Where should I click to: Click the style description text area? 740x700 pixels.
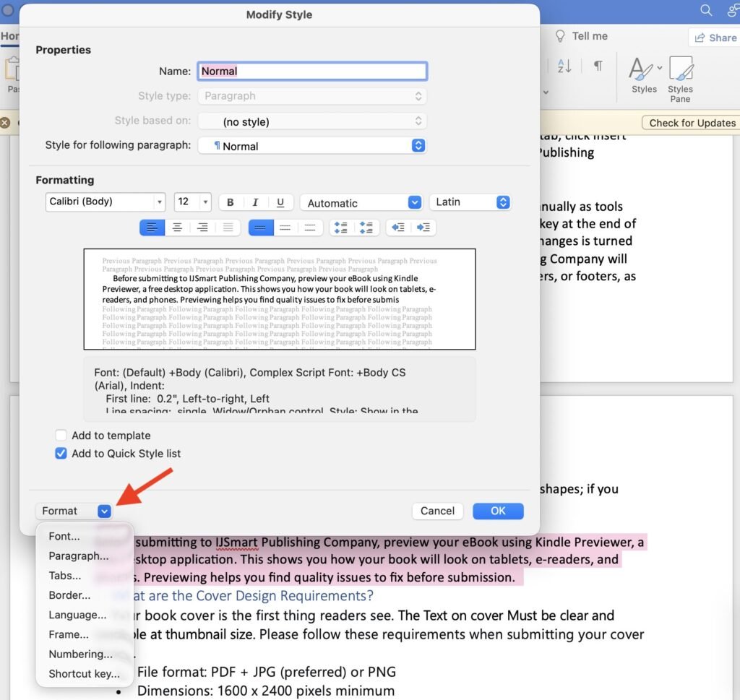(280, 389)
